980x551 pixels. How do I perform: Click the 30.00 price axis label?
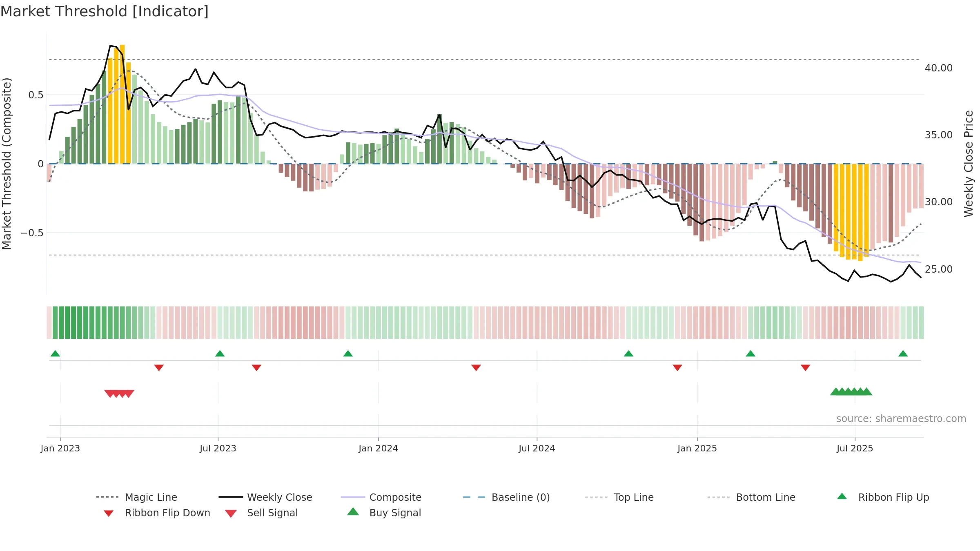939,202
